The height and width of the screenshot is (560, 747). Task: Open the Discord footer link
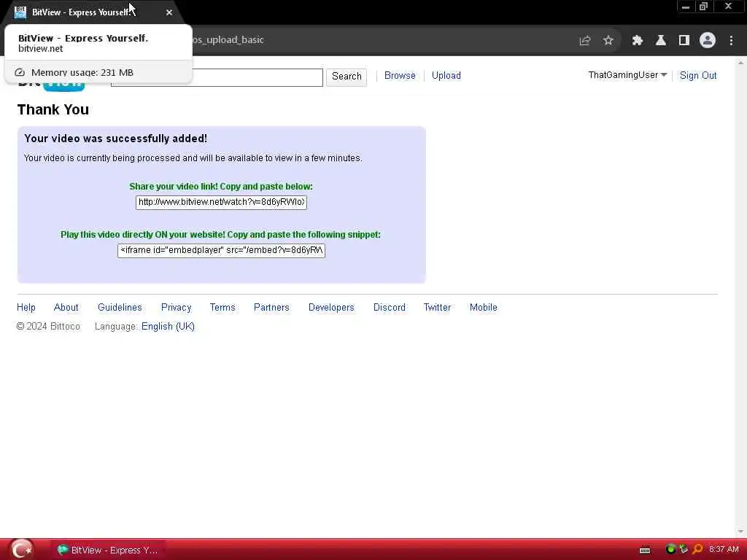390,307
